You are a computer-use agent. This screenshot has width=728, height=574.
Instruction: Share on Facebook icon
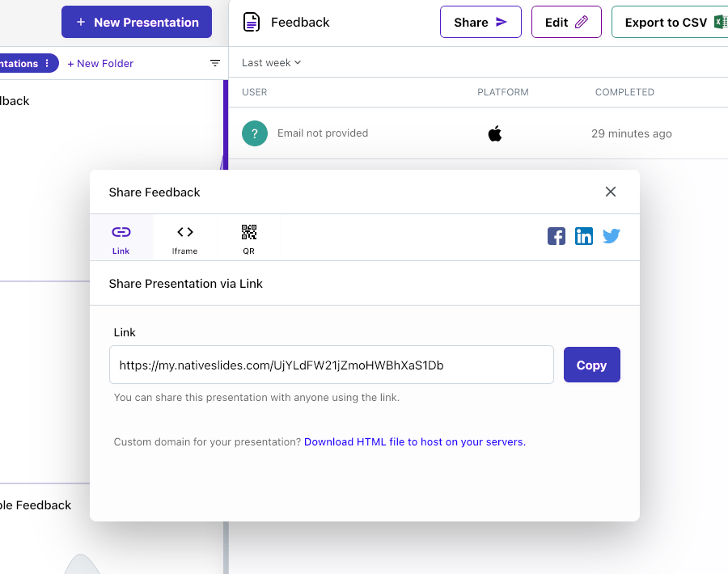click(x=557, y=236)
